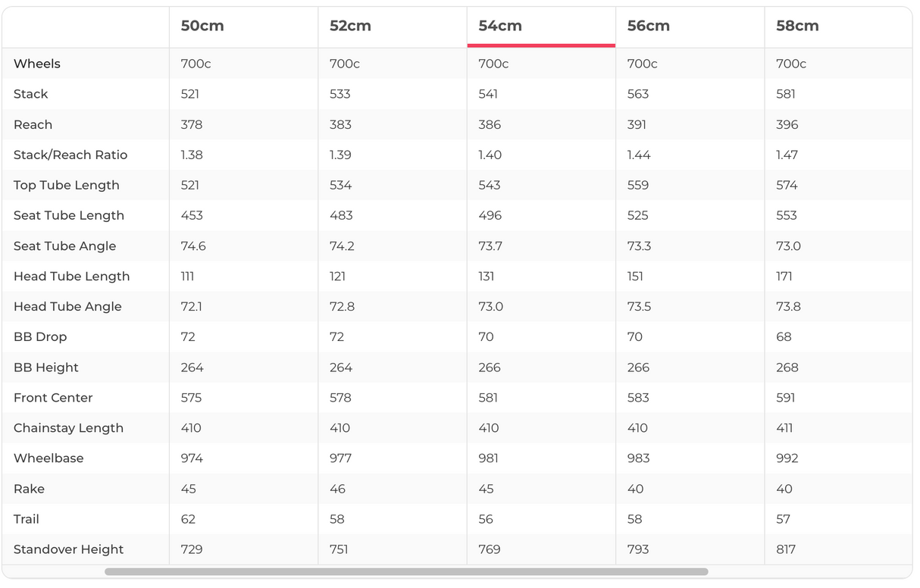
Task: Select the 50cm size column header
Action: (x=202, y=26)
